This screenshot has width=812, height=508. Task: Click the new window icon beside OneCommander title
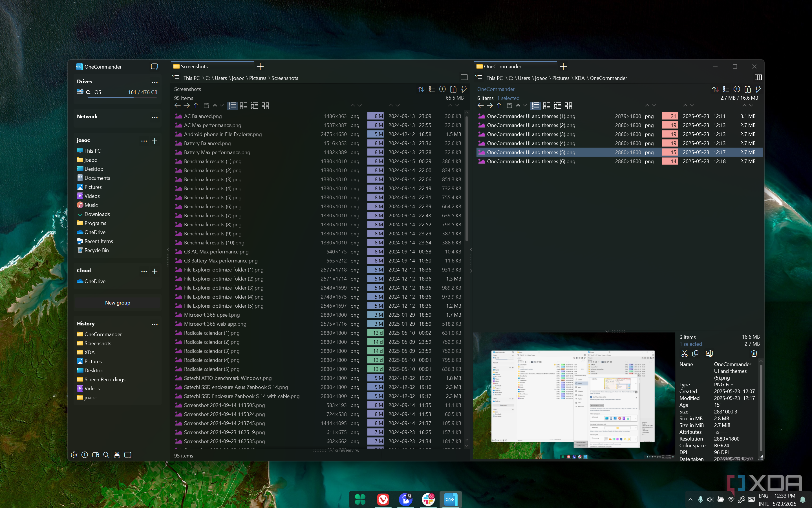click(x=154, y=67)
